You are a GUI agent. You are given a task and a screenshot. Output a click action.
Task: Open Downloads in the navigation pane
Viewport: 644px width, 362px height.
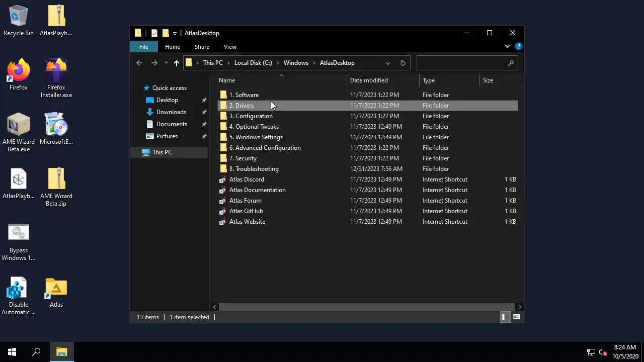click(171, 112)
